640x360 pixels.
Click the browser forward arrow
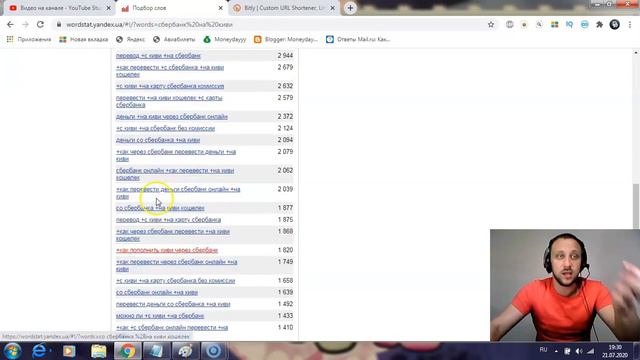[x=25, y=24]
